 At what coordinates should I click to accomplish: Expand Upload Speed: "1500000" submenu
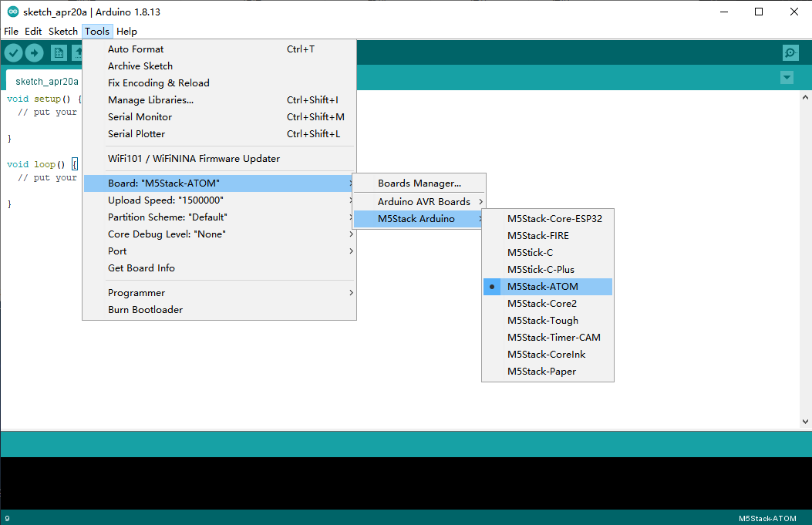[x=220, y=200]
